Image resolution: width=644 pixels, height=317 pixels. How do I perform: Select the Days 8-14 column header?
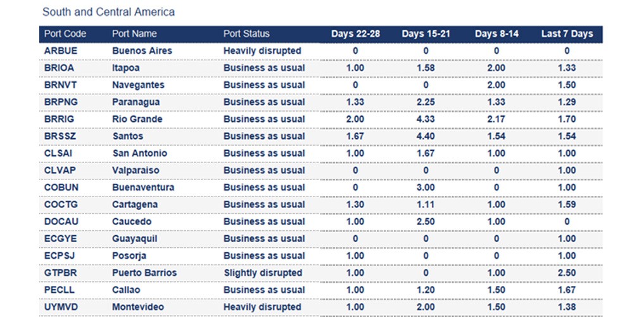496,34
